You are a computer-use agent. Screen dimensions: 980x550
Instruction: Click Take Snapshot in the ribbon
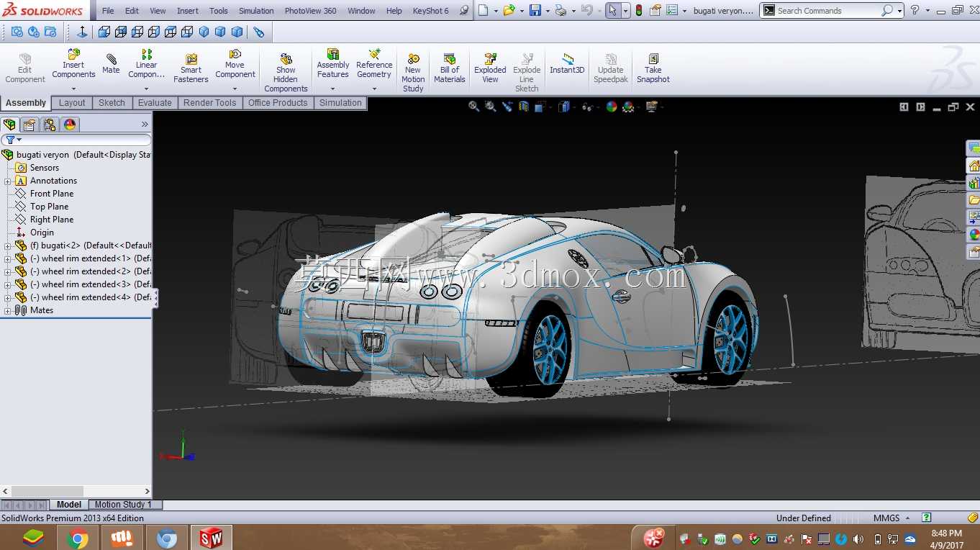click(x=653, y=69)
